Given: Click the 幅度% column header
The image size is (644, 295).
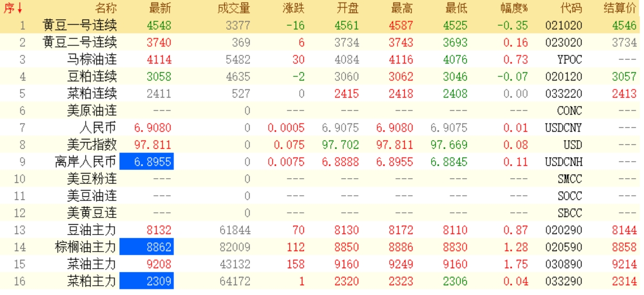Looking at the screenshot, I should pos(514,8).
